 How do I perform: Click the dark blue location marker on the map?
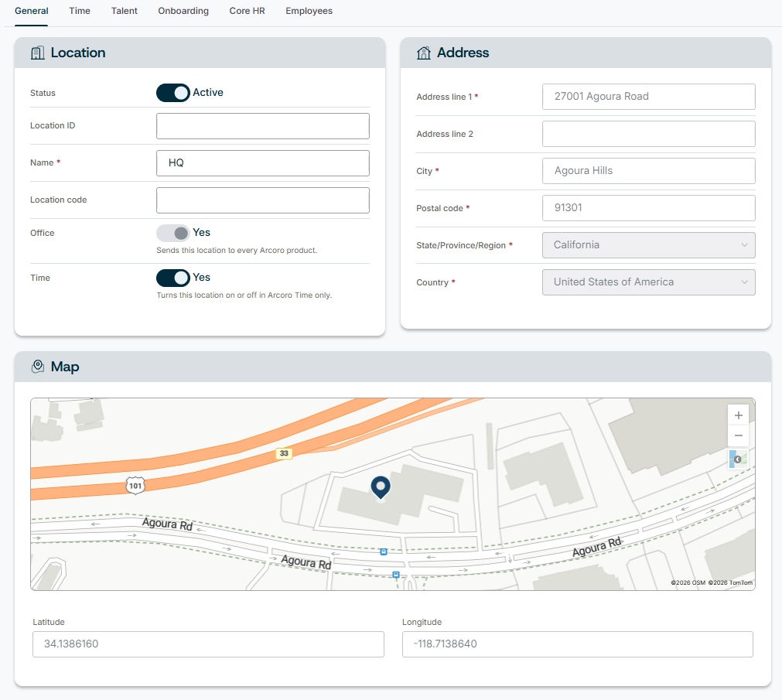(381, 487)
